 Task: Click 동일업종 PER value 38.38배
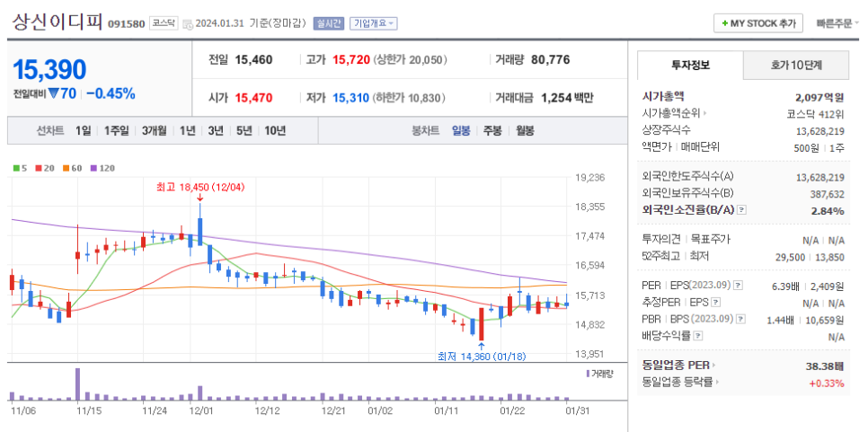[826, 366]
